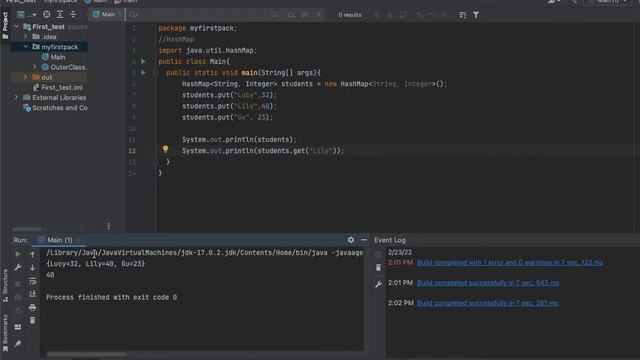This screenshot has height=360, width=640.
Task: Toggle soft-wrap in Run console
Action: (33, 281)
